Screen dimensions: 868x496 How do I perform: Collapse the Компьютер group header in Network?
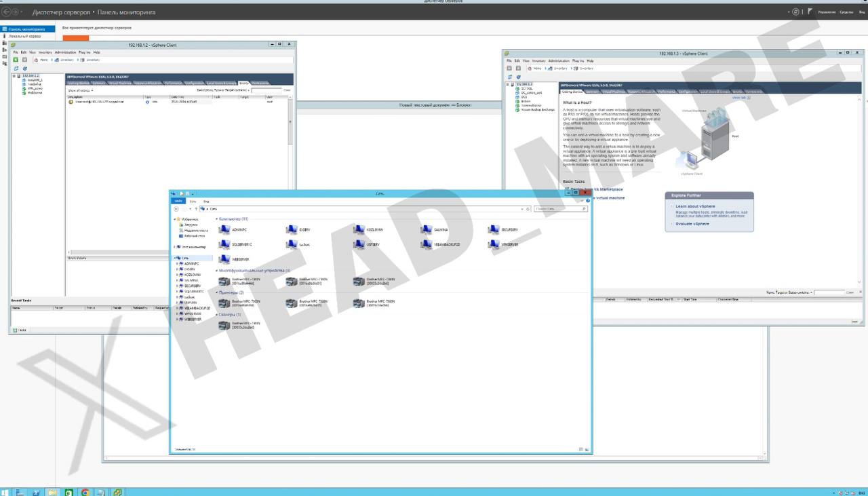pos(217,219)
